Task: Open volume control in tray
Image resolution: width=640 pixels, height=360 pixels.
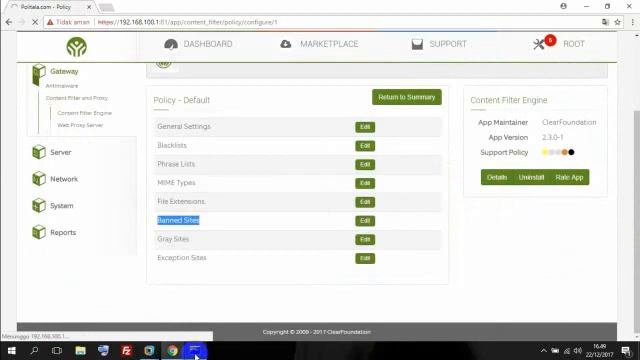Action: [x=578, y=351]
